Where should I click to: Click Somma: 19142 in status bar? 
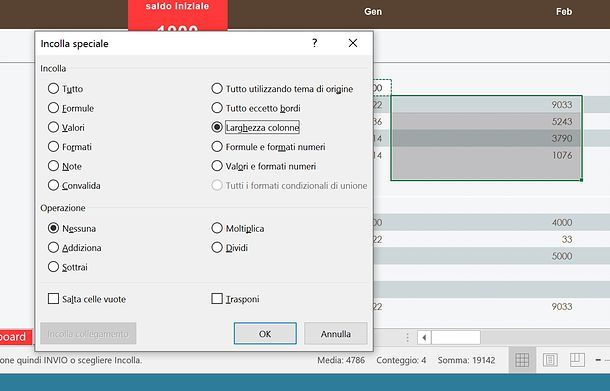(466, 360)
